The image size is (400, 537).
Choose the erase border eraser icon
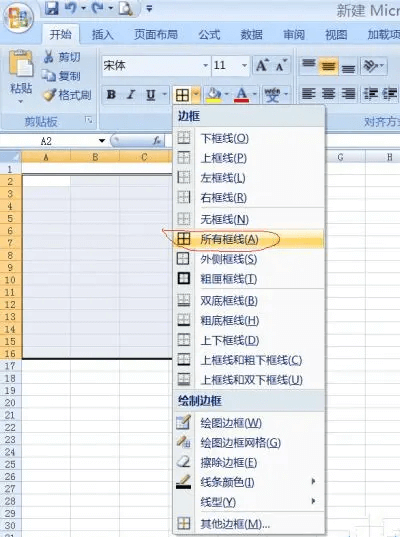[184, 462]
